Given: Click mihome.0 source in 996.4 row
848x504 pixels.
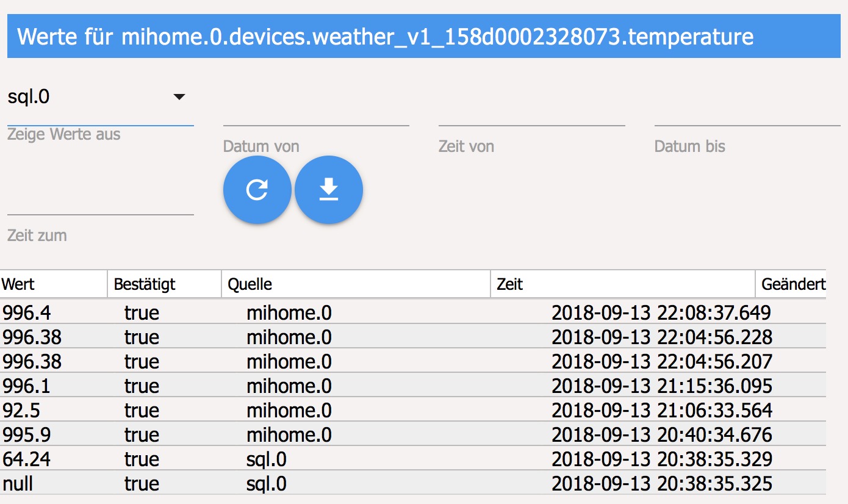Looking at the screenshot, I should tap(289, 312).
